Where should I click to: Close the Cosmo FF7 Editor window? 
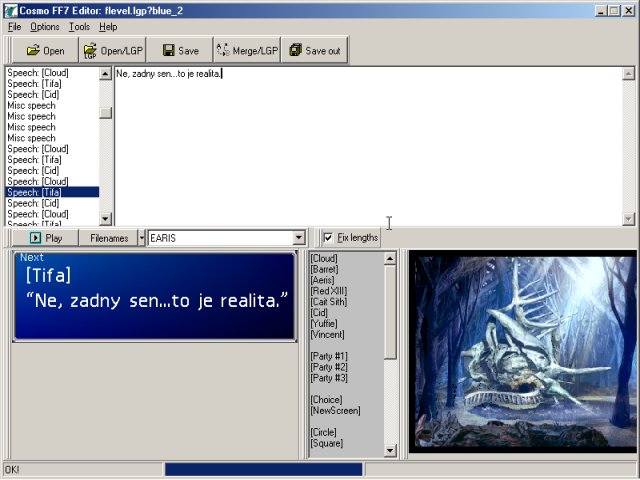click(629, 11)
